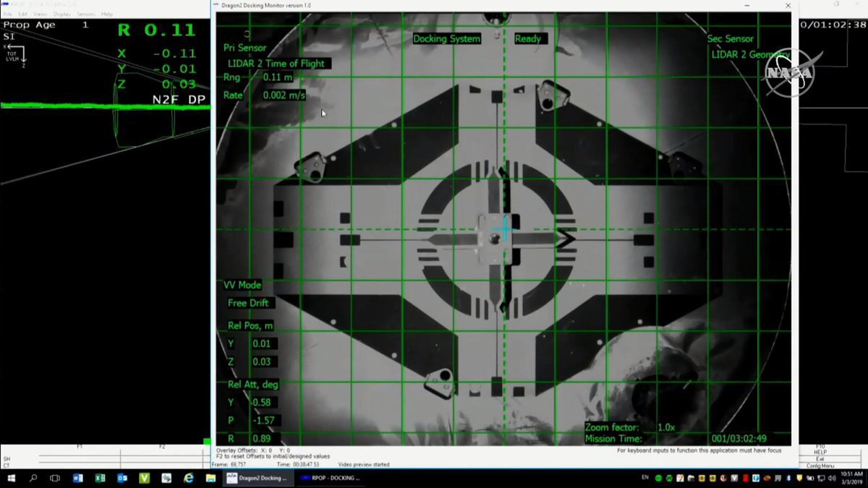Click the Rel Att P value -1.57
The height and width of the screenshot is (488, 868).
265,421
